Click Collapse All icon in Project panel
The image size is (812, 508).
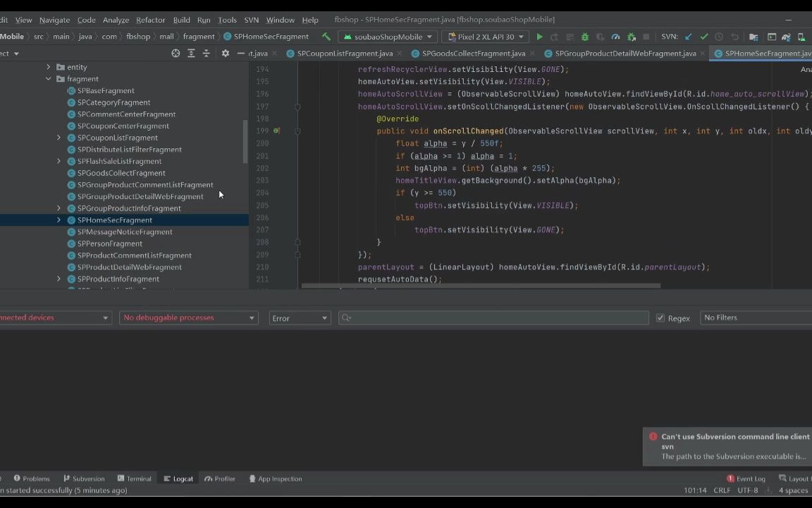tap(206, 54)
